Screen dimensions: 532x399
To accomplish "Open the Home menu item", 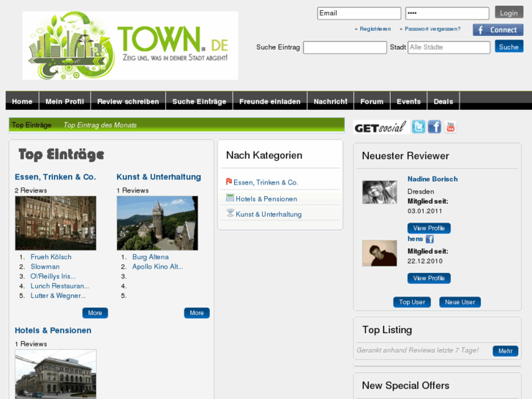I will [22, 101].
